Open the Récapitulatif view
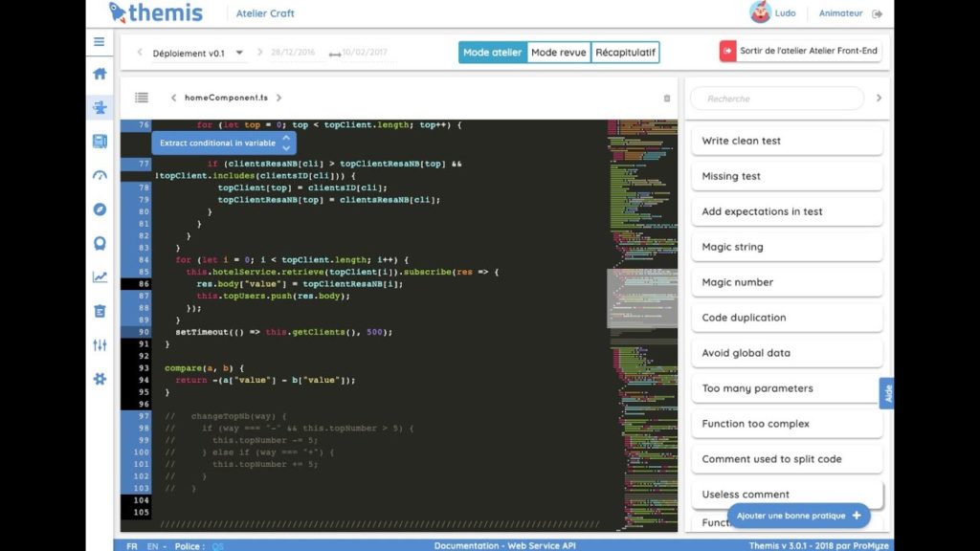The height and width of the screenshot is (551, 980). point(625,53)
